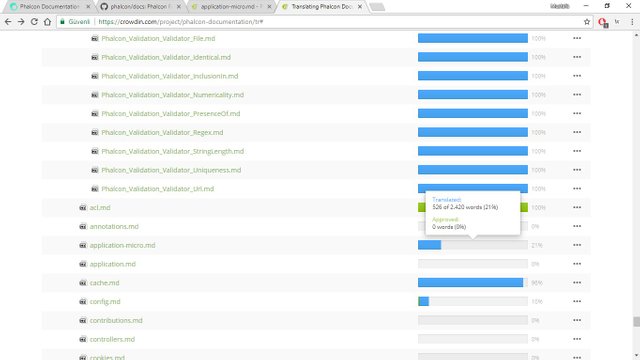The width and height of the screenshot is (640, 360).
Task: Open three-dot menu for application.md
Action: (577, 263)
